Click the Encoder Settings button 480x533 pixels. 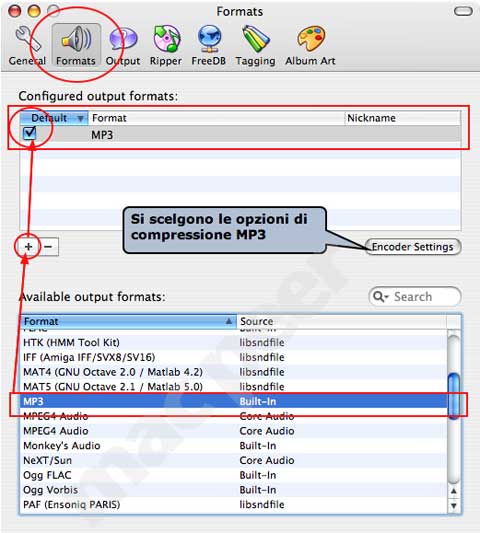413,247
